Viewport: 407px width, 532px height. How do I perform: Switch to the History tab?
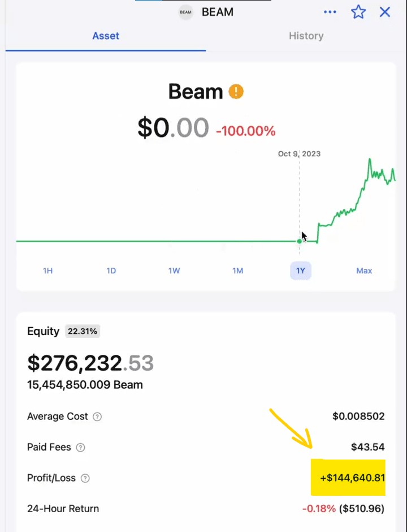[x=306, y=36]
